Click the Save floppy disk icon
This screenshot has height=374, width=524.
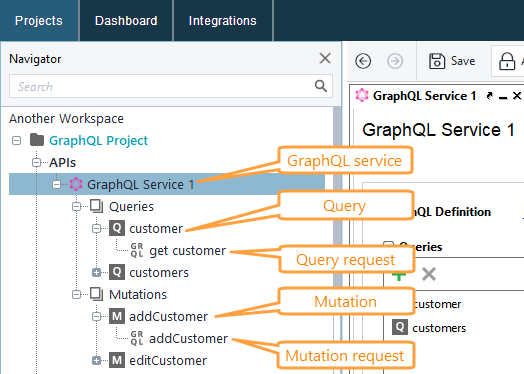pos(437,61)
